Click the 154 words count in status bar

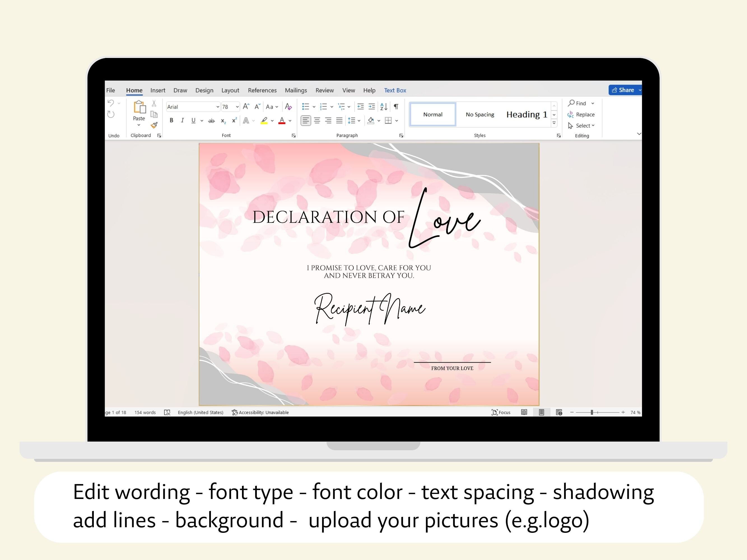tap(145, 412)
